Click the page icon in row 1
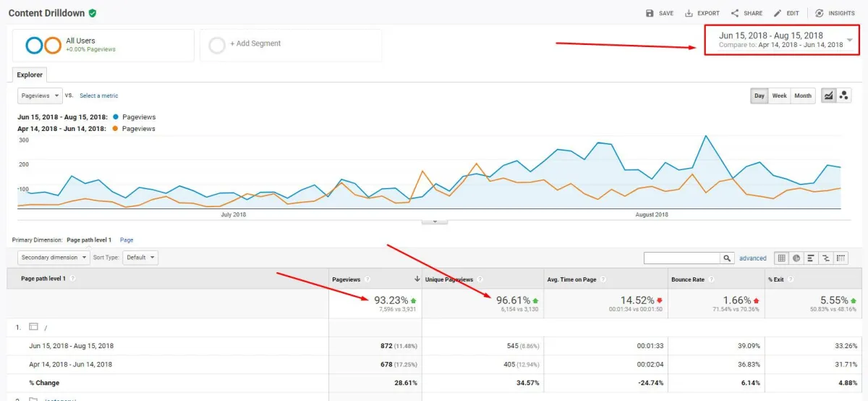 point(33,327)
